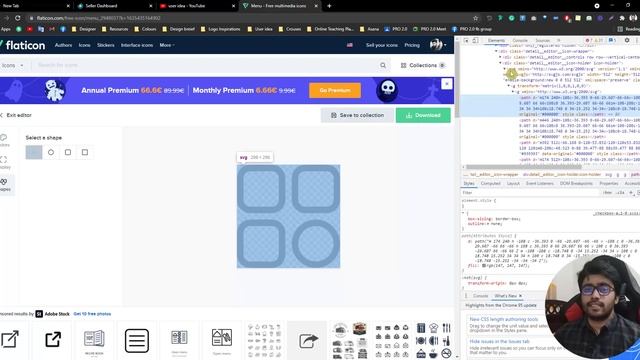Expand the More menu in flaticon header

click(167, 45)
